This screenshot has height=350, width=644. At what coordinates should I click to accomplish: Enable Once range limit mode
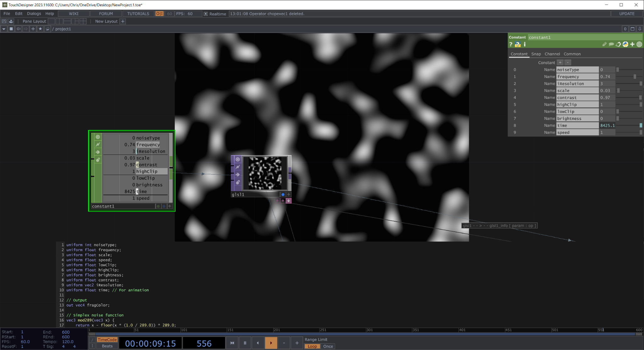point(328,346)
